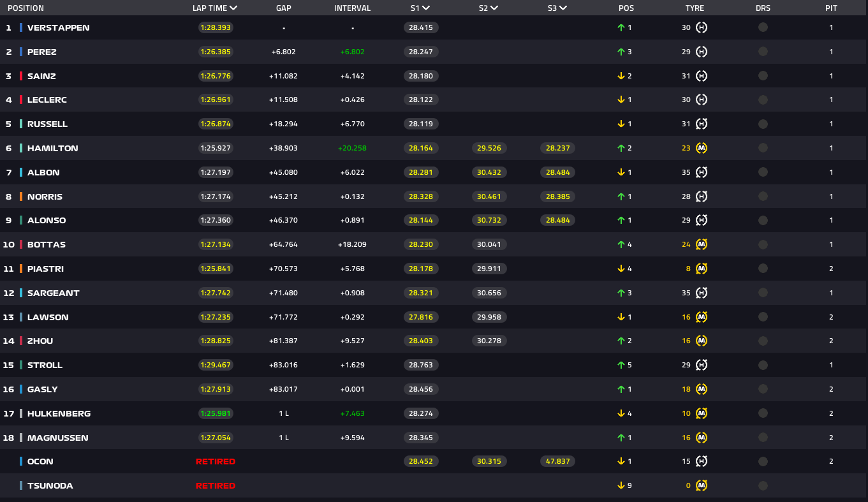Viewport: 868px width, 502px height.
Task: Click the POSITION column header
Action: [26, 8]
